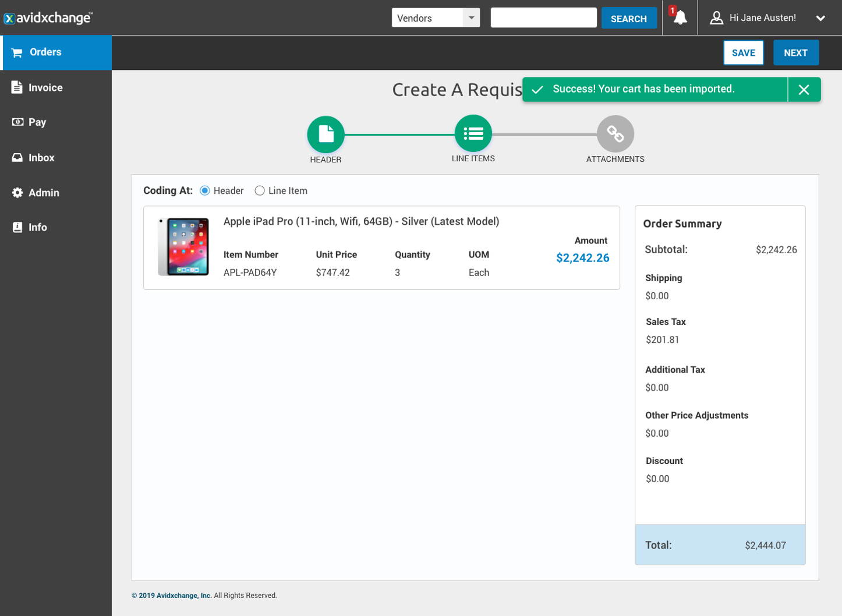Open the Admin menu

click(x=56, y=193)
